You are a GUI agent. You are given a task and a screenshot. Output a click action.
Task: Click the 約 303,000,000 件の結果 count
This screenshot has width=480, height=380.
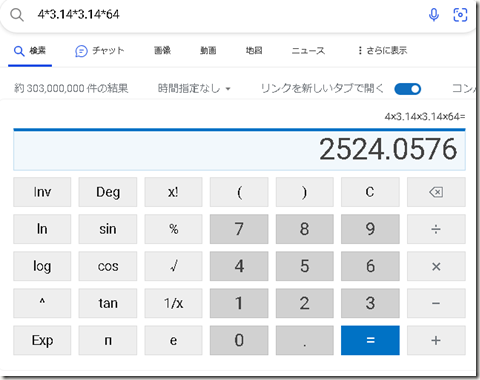[x=71, y=88]
